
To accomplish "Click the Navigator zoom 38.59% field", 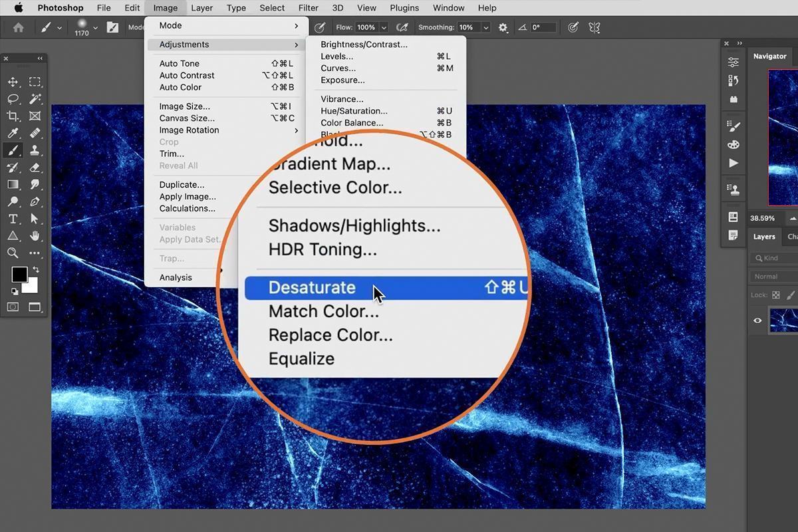I will pos(763,218).
